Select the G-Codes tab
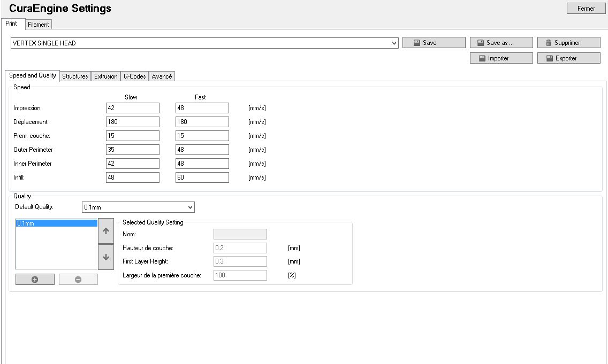Image resolution: width=608 pixels, height=364 pixels. tap(134, 76)
